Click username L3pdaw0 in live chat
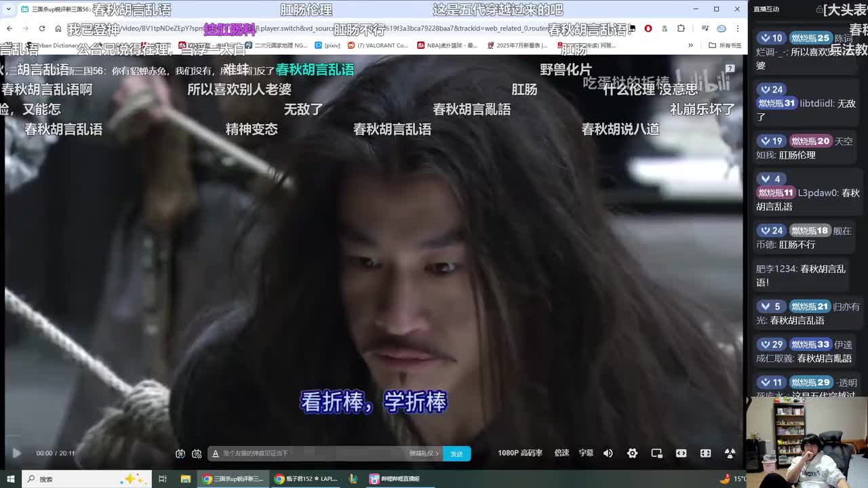 click(x=818, y=193)
